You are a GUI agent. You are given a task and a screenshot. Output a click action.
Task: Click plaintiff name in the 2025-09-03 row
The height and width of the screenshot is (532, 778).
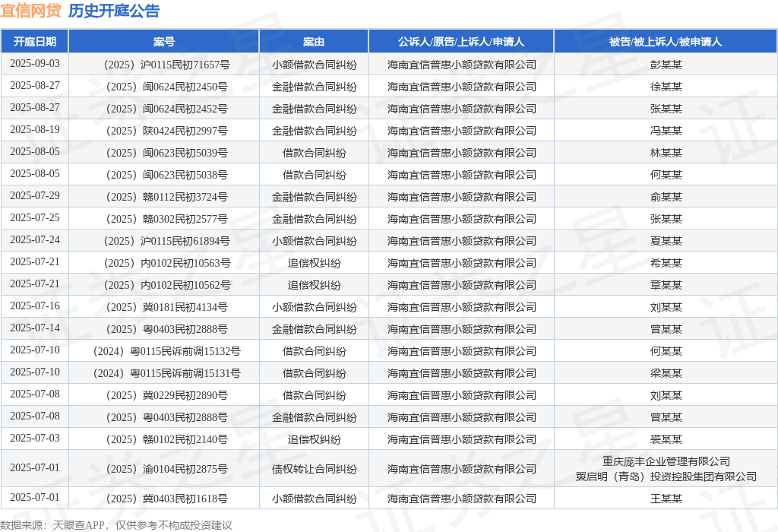(461, 65)
